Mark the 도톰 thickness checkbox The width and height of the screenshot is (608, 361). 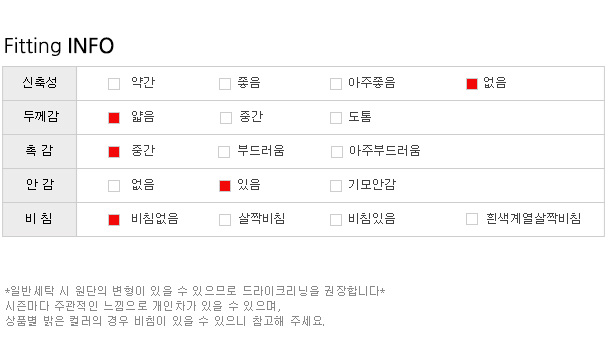[x=336, y=118]
